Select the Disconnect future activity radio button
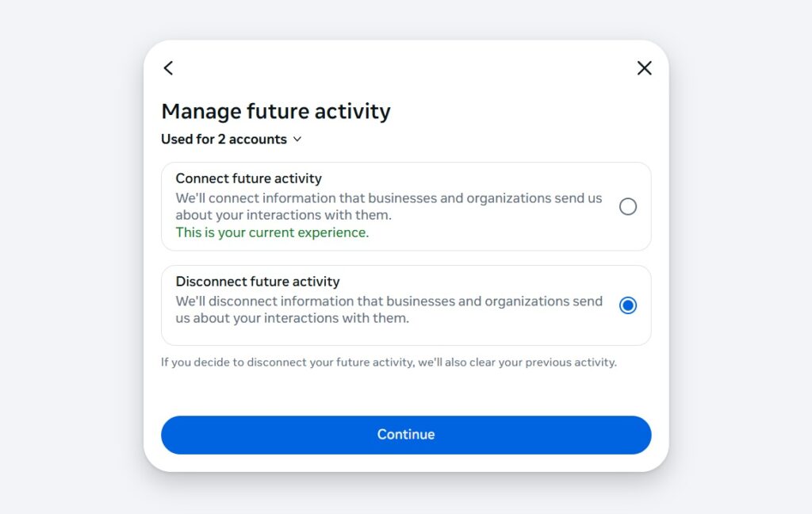 coord(627,305)
